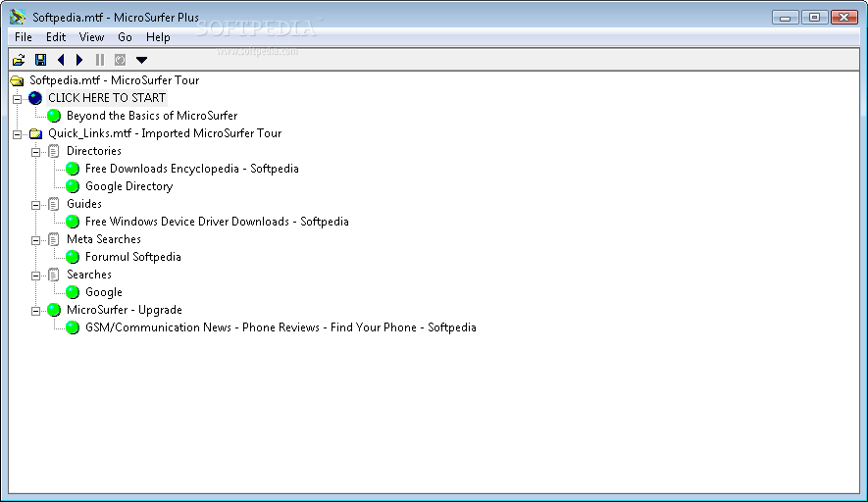Image resolution: width=868 pixels, height=502 pixels.
Task: Go to next page with right arrow
Action: pyautogui.click(x=79, y=60)
